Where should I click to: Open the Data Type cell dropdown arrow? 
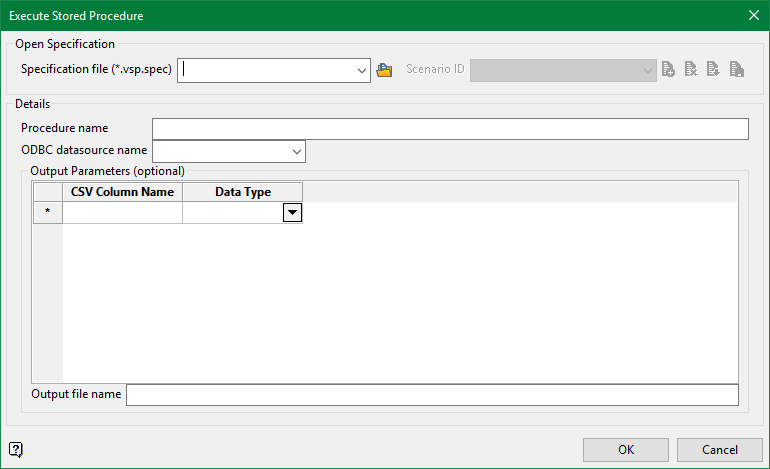[x=292, y=213]
